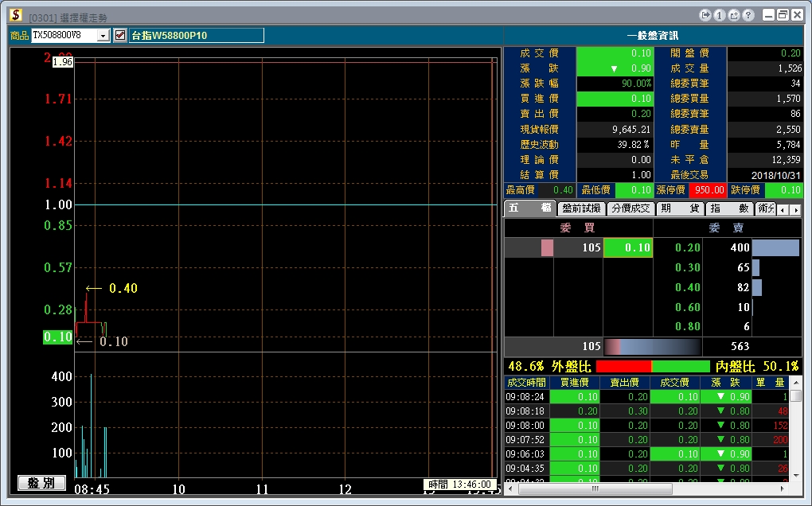
Task: Click the 盤別 button below the chart
Action: point(41,483)
